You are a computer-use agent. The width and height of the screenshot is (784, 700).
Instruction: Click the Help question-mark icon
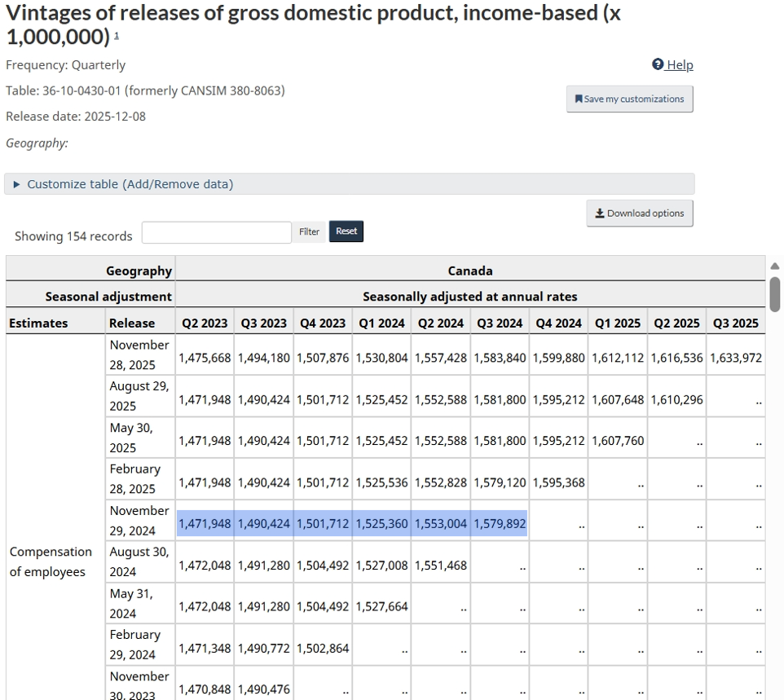[x=657, y=64]
